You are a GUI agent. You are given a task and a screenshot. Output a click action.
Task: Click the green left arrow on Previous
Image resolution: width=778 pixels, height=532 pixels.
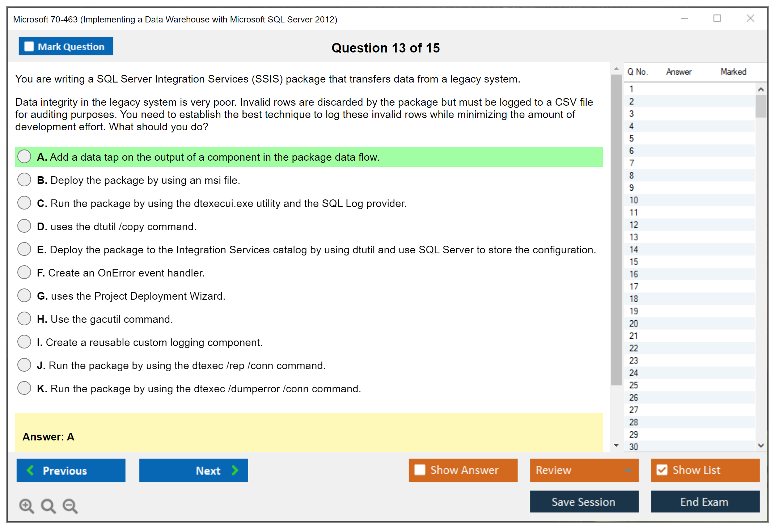[x=31, y=470]
